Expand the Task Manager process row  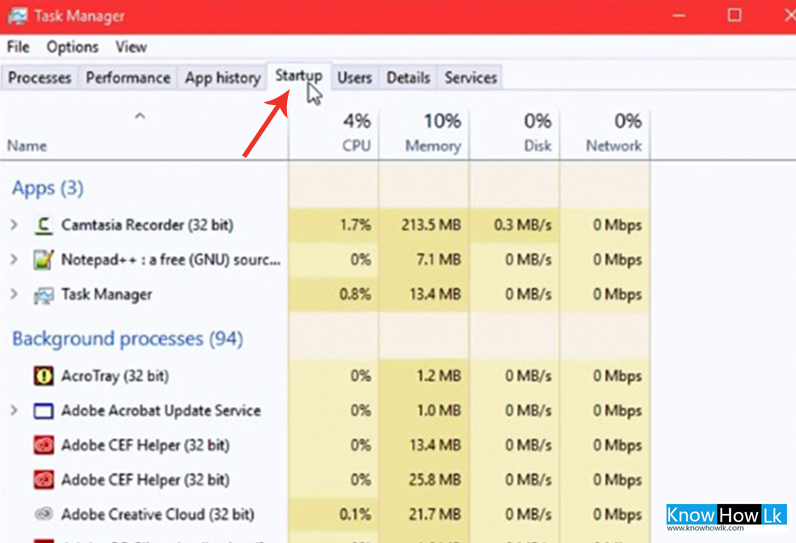(x=14, y=294)
